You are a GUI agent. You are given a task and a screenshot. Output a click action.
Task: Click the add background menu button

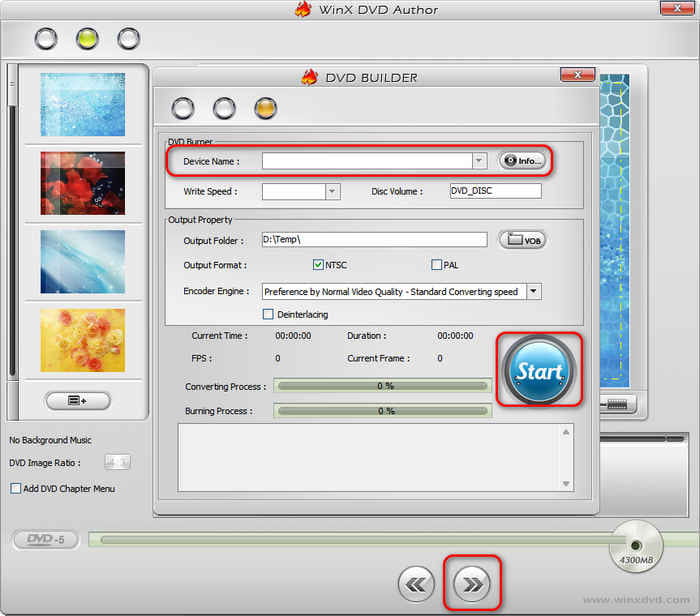click(x=78, y=400)
